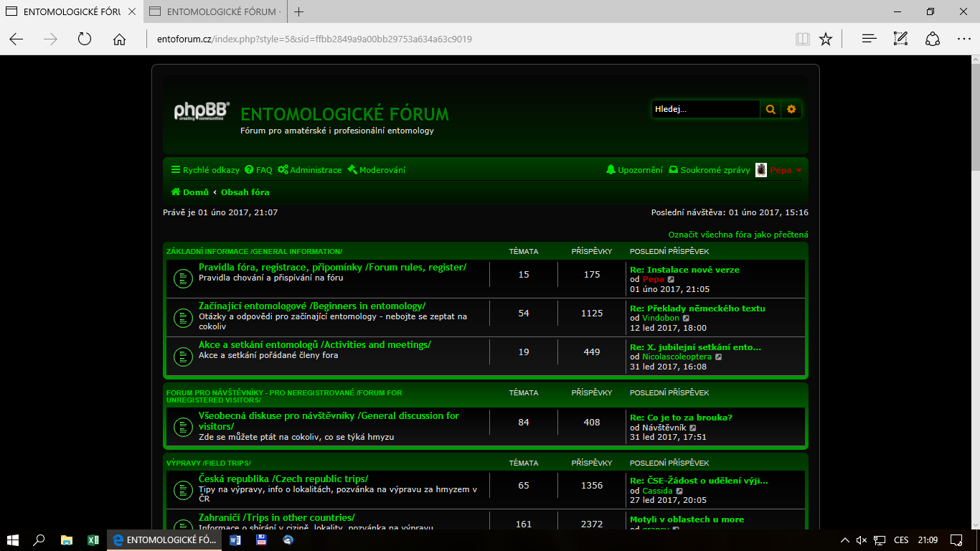The image size is (980, 551).
Task: View latest post icon next to Vindobon
Action: [686, 318]
